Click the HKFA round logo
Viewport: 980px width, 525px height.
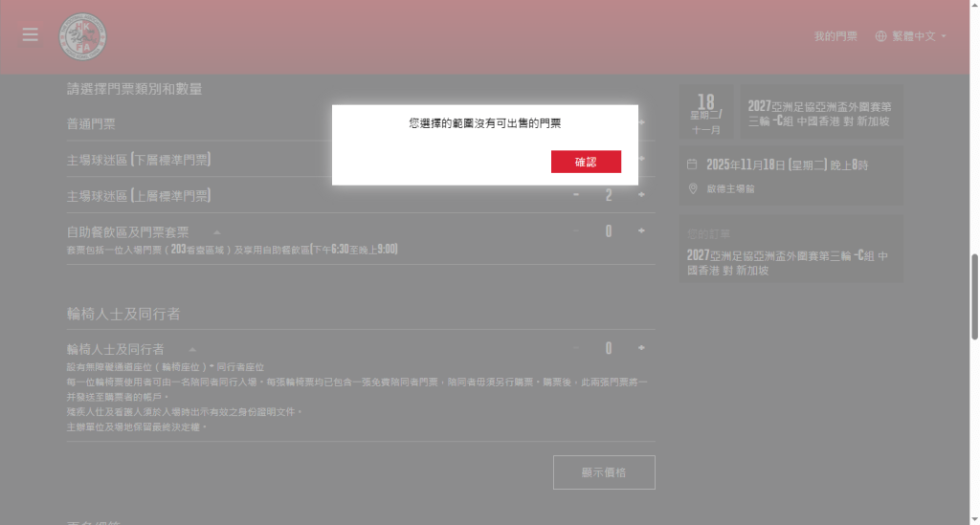coord(82,37)
